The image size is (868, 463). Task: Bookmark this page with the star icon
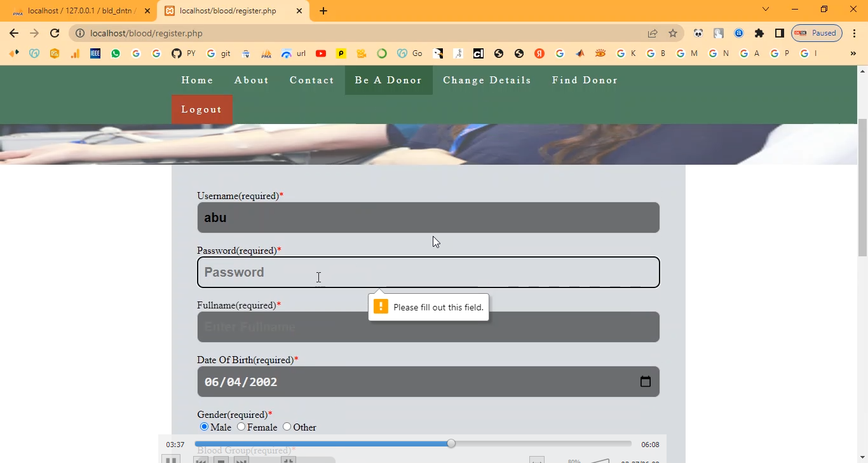pos(673,33)
